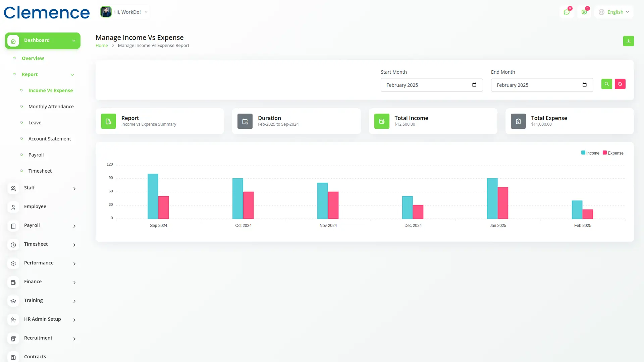Click the Duration calendar icon
The image size is (644, 362).
(x=245, y=121)
